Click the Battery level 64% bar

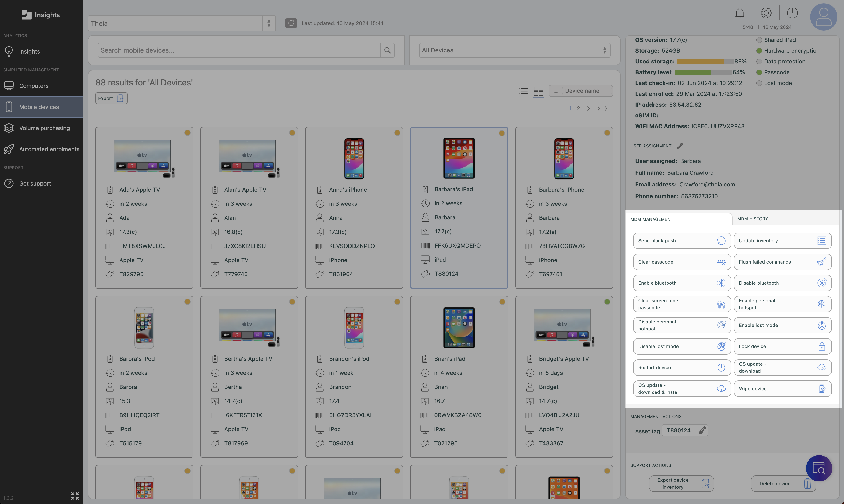[703, 72]
